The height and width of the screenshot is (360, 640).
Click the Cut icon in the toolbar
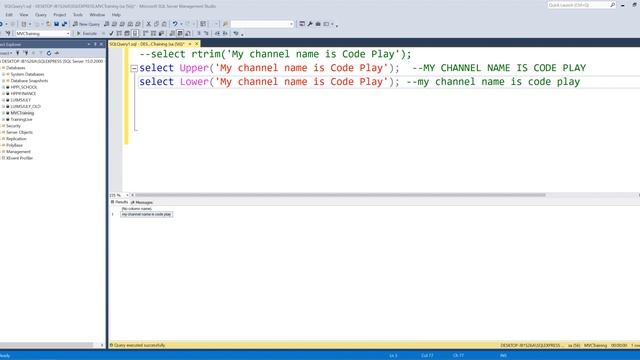coord(149,24)
